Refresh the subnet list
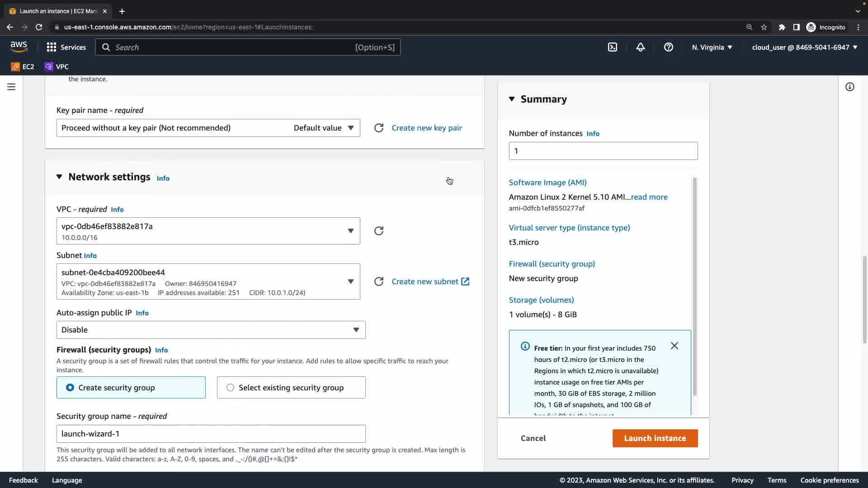Image resolution: width=868 pixels, height=488 pixels. coord(379,282)
